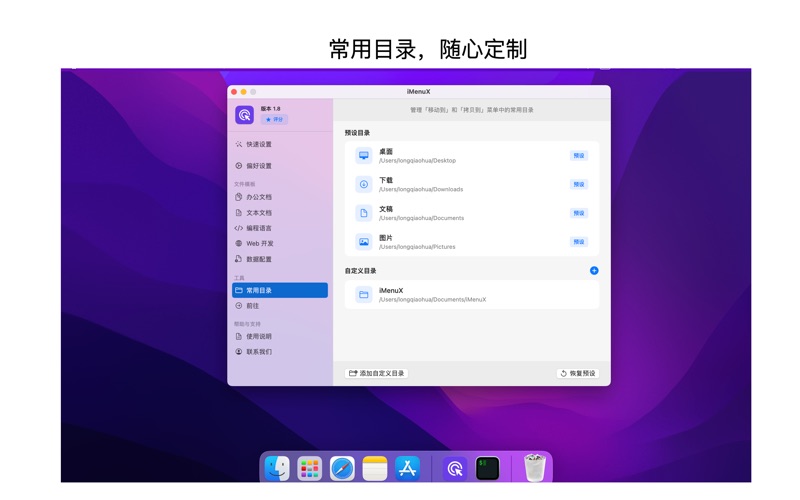800x500 pixels.
Task: Click the 预设 tag on 图片 row
Action: coord(579,242)
